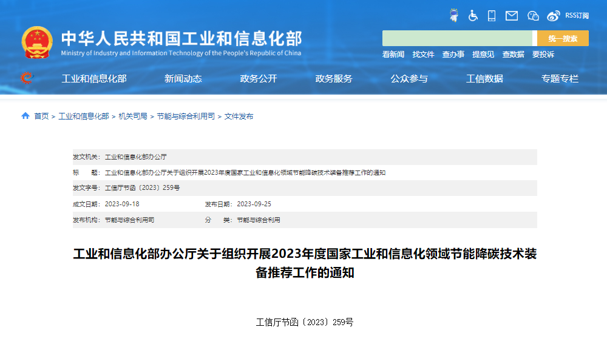Click the site title 中华人民共和国工业和信息化部

(181, 38)
